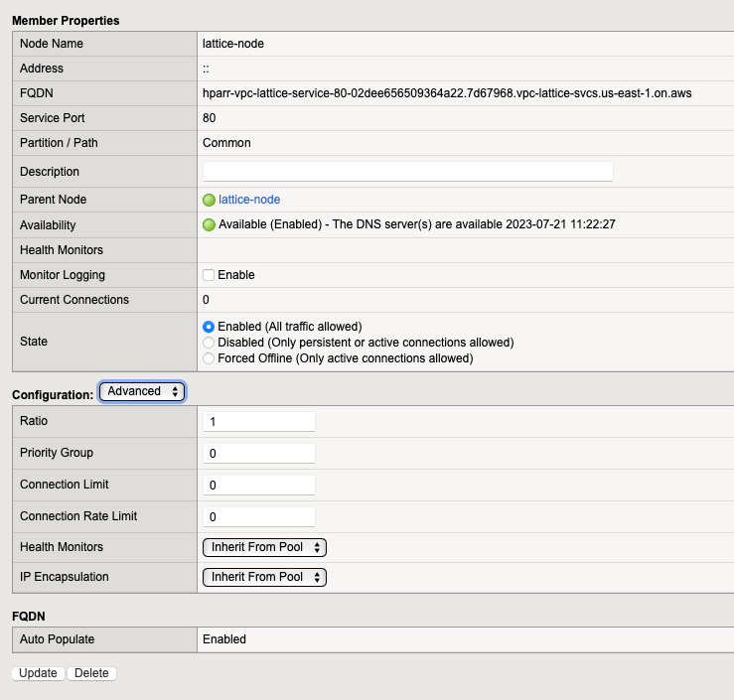734x700 pixels.
Task: Open the Configuration Advanced dropdown
Action: 142,391
